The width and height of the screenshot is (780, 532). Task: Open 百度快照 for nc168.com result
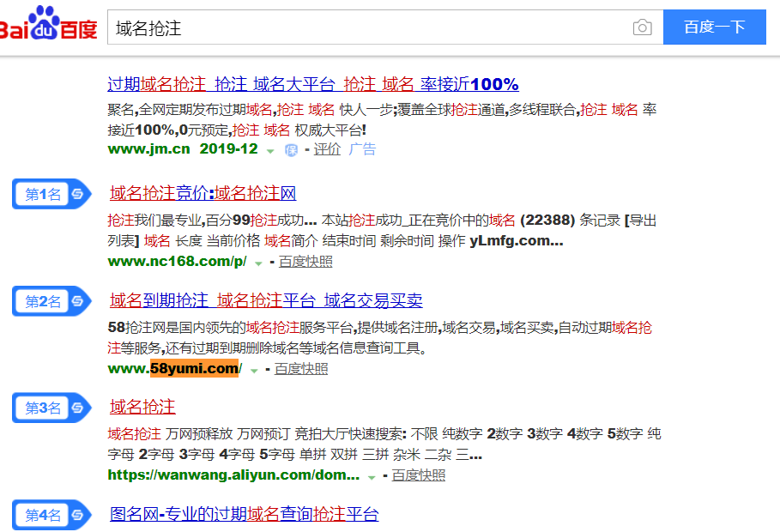pos(305,261)
